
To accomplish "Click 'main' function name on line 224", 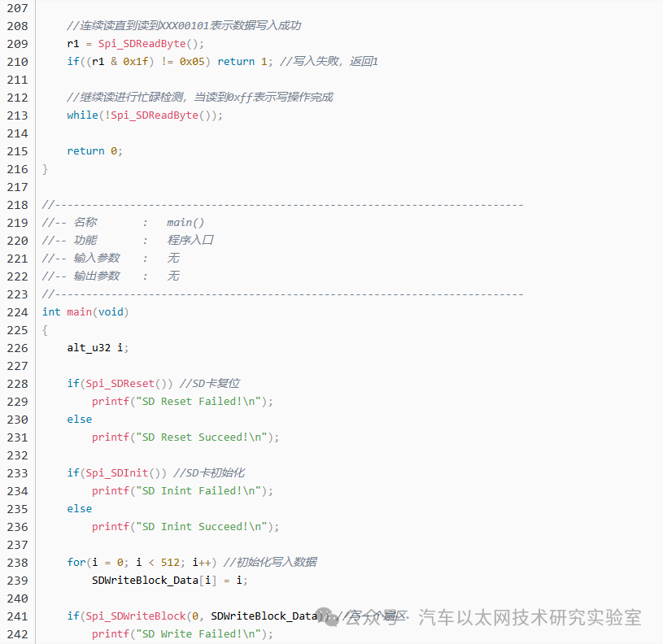I will click(79, 312).
